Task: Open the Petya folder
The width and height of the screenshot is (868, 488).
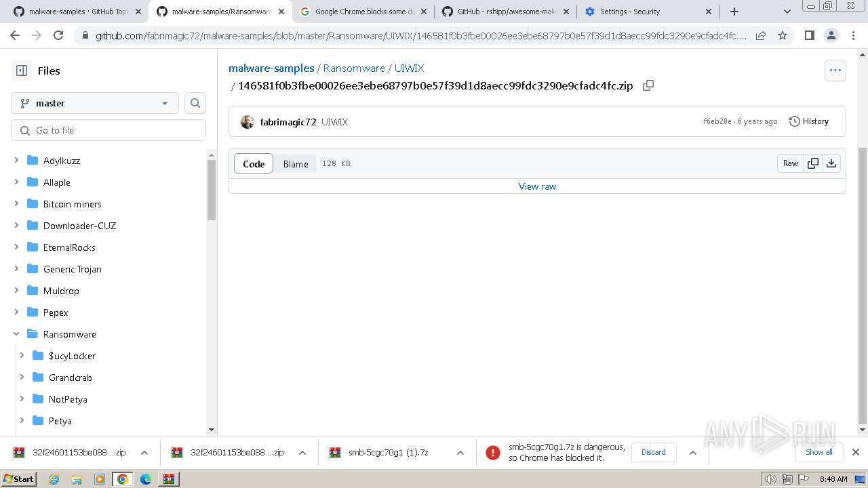Action: (x=60, y=421)
